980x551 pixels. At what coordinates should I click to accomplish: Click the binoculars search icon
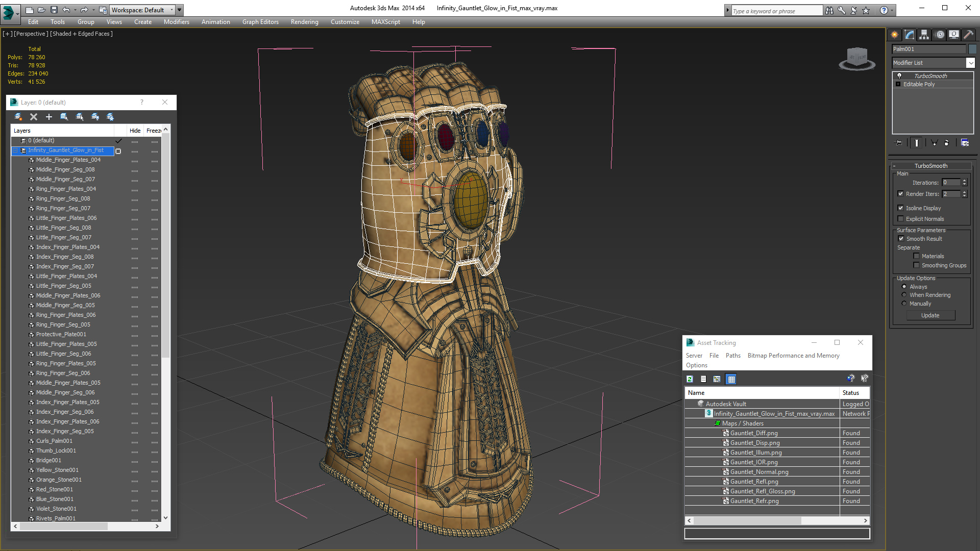(829, 10)
